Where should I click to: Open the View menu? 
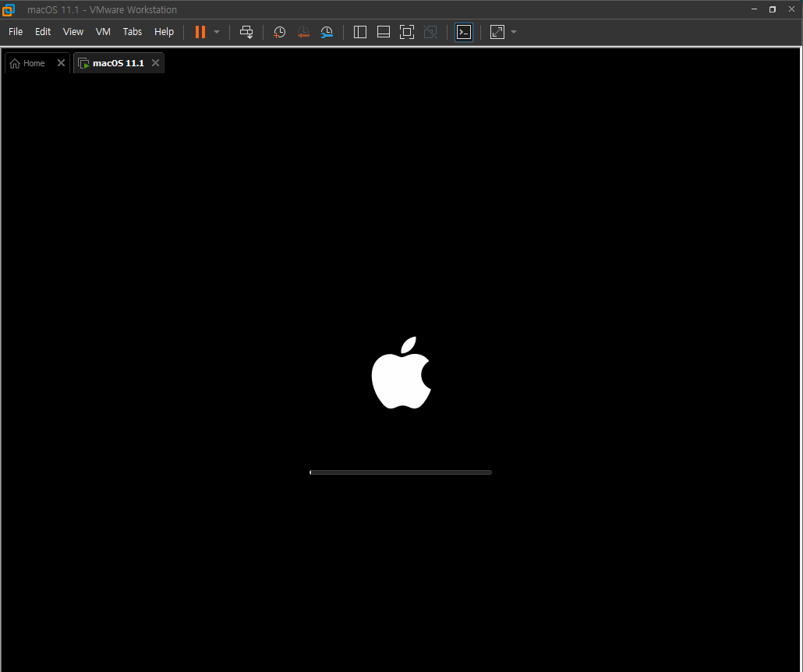[x=73, y=32]
